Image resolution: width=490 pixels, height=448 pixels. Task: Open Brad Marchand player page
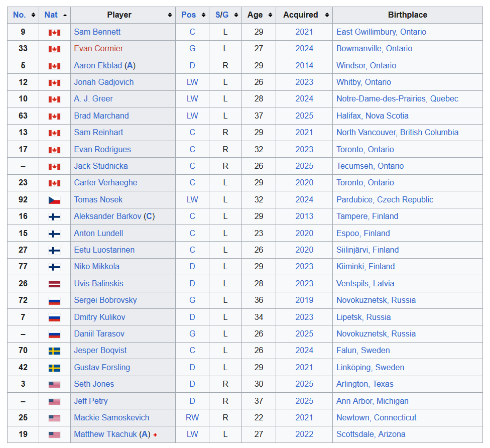coord(101,116)
